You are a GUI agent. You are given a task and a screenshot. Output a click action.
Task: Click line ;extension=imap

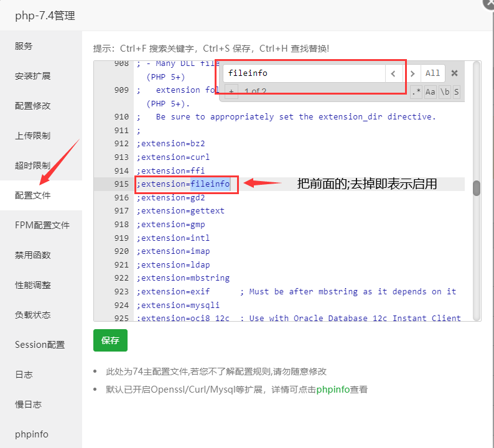pyautogui.click(x=173, y=251)
